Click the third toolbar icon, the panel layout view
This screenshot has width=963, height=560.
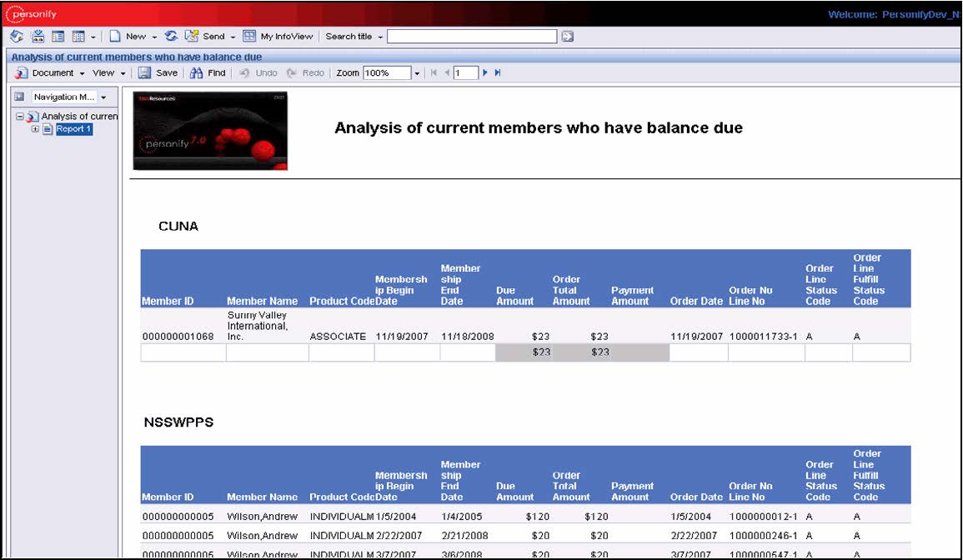pyautogui.click(x=58, y=36)
